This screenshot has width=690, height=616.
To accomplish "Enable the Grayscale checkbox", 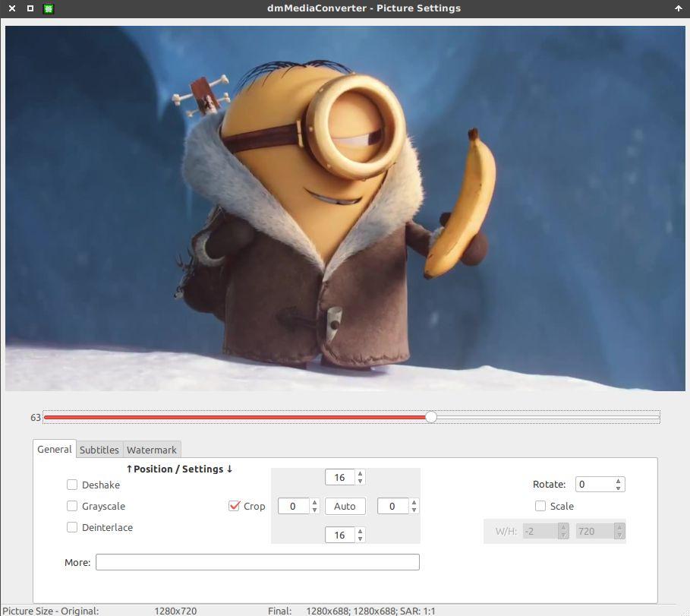I will tap(71, 506).
